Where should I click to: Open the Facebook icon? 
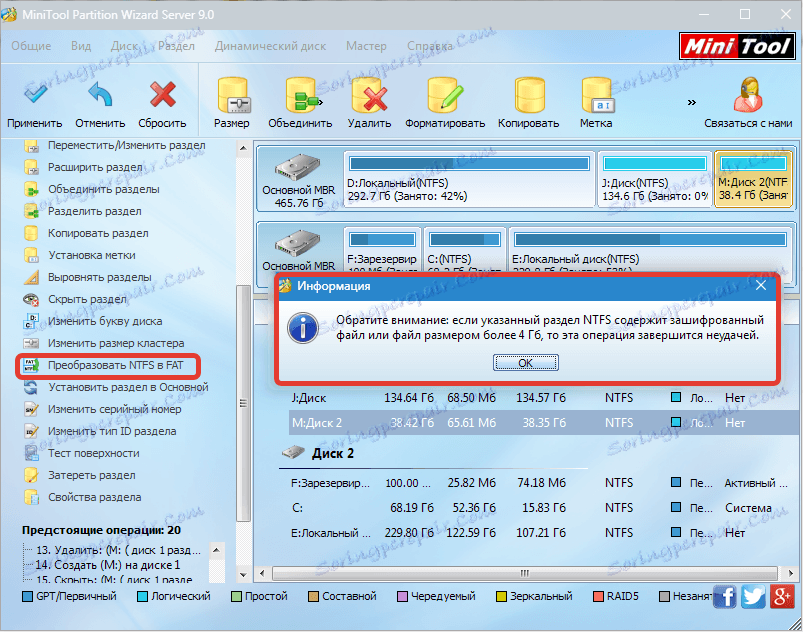tap(725, 596)
